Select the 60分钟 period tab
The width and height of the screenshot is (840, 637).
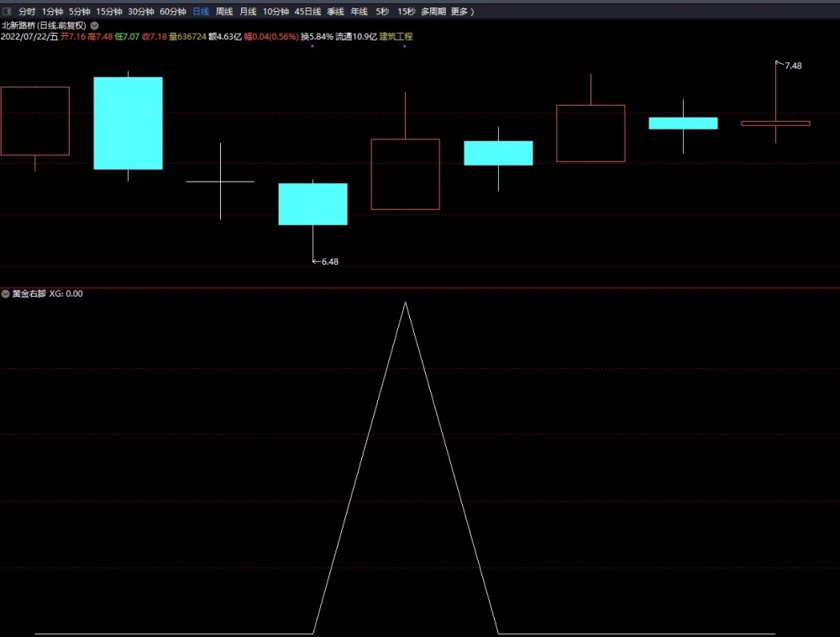tap(173, 11)
